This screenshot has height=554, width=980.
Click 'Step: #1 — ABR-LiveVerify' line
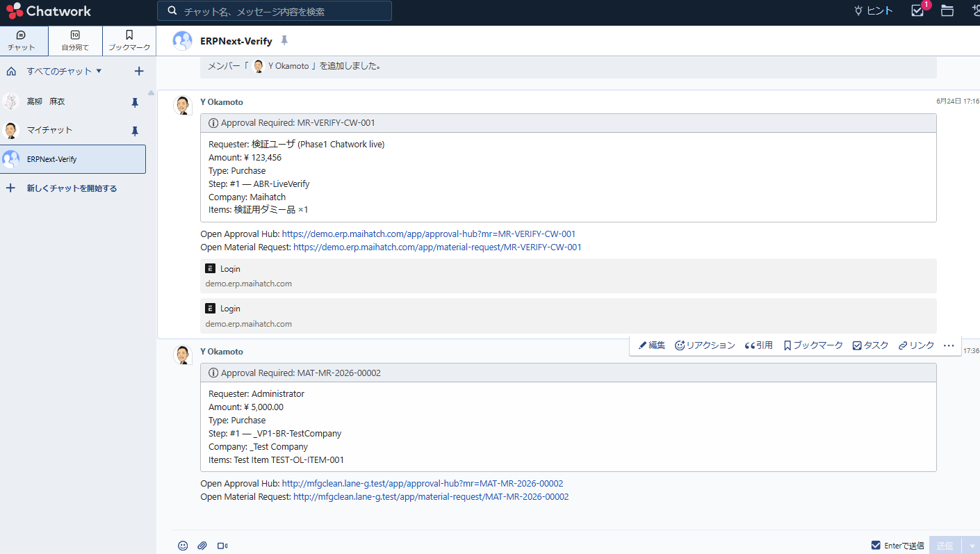(259, 184)
